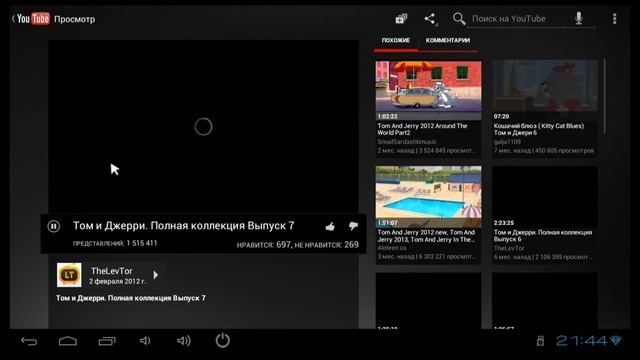Tap the Android home button
Image resolution: width=640 pixels, height=360 pixels.
[68, 341]
